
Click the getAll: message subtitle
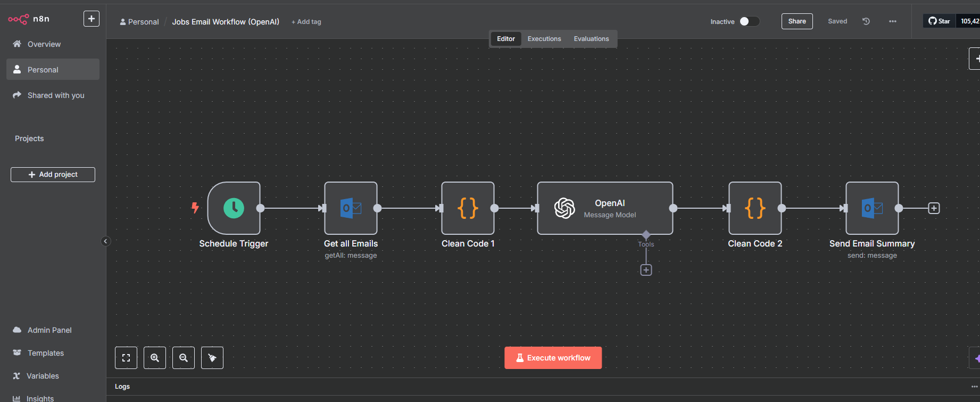click(351, 256)
